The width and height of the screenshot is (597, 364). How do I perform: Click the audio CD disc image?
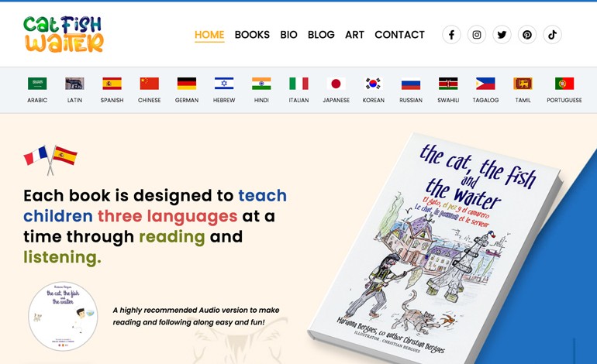click(x=63, y=316)
